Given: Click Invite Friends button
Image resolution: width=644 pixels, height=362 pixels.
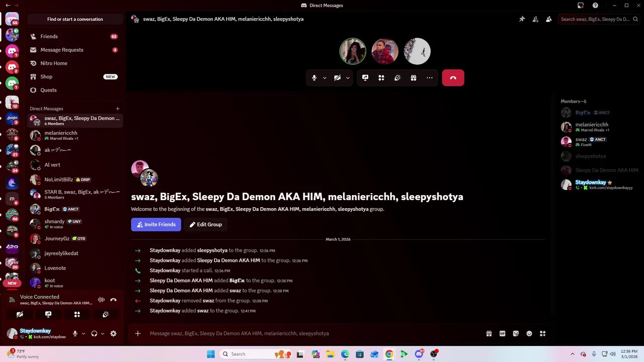Looking at the screenshot, I should [x=156, y=225].
